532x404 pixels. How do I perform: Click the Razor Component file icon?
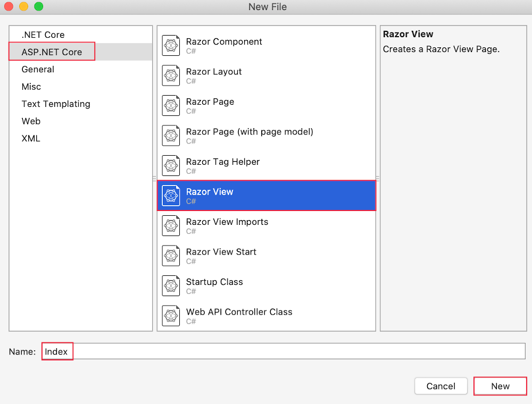[x=171, y=46]
